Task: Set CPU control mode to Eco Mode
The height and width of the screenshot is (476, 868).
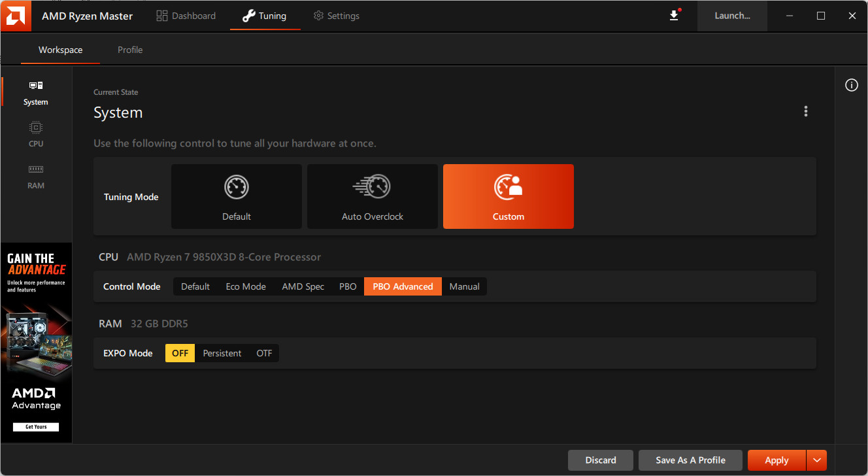Action: pos(246,286)
